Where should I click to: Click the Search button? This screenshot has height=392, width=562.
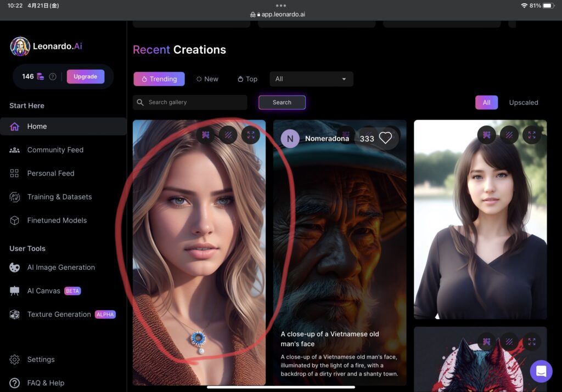(282, 103)
